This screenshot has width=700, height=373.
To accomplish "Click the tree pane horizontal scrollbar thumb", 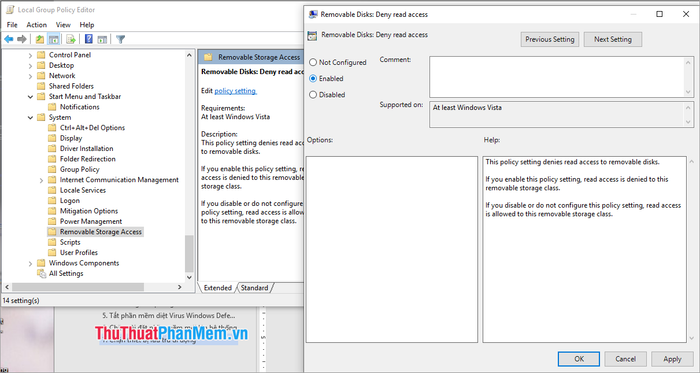I will coord(78,287).
